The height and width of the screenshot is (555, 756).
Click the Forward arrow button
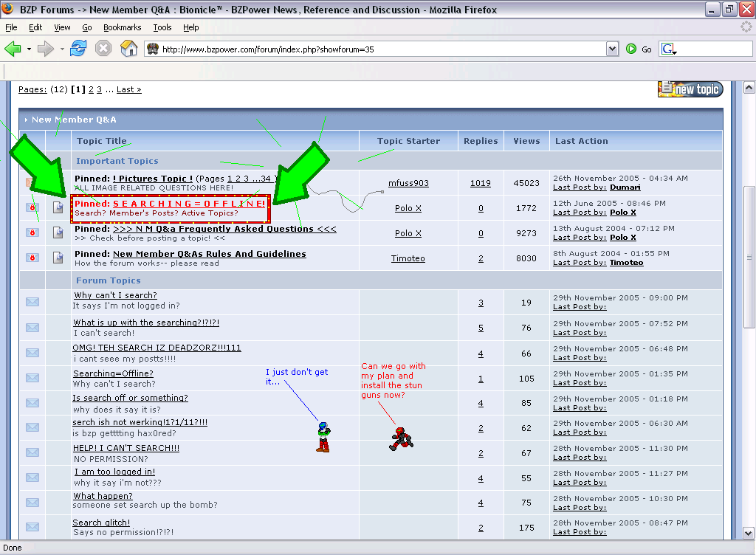tap(46, 49)
